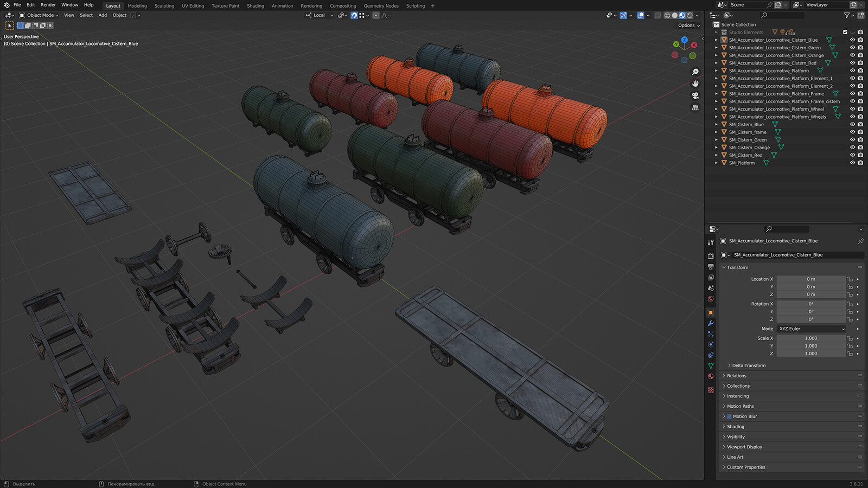Click the zoom magnifier viewport gizmo icon
This screenshot has height=488, width=868.
pyautogui.click(x=695, y=72)
